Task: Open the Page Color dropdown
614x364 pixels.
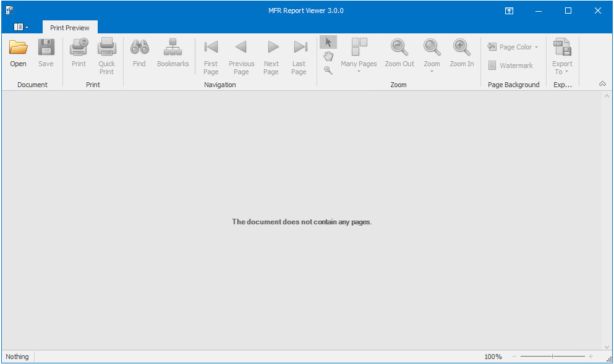Action: 513,47
